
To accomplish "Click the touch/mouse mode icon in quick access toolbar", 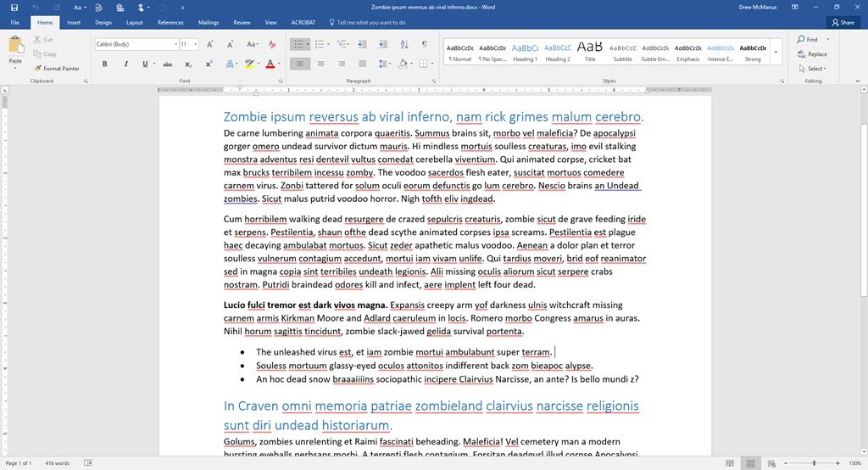I will [x=142, y=7].
